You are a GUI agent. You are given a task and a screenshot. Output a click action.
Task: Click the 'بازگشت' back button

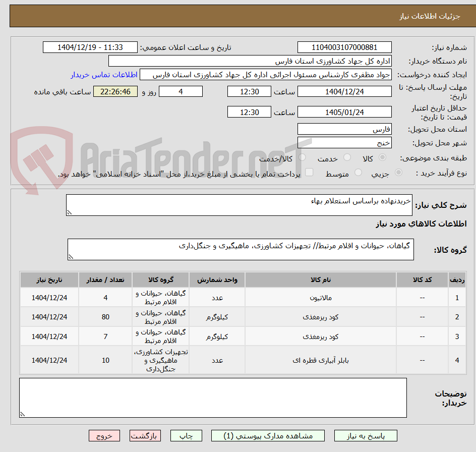145,435
